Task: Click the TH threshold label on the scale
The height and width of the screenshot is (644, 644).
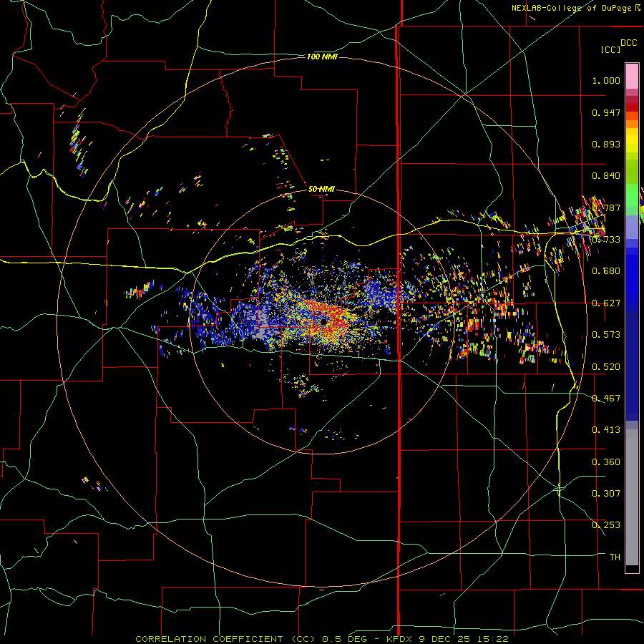Action: pyautogui.click(x=615, y=557)
